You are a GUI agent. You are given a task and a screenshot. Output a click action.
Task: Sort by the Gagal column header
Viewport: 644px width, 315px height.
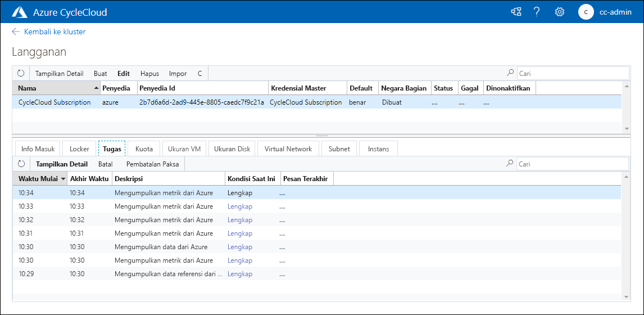tap(471, 88)
